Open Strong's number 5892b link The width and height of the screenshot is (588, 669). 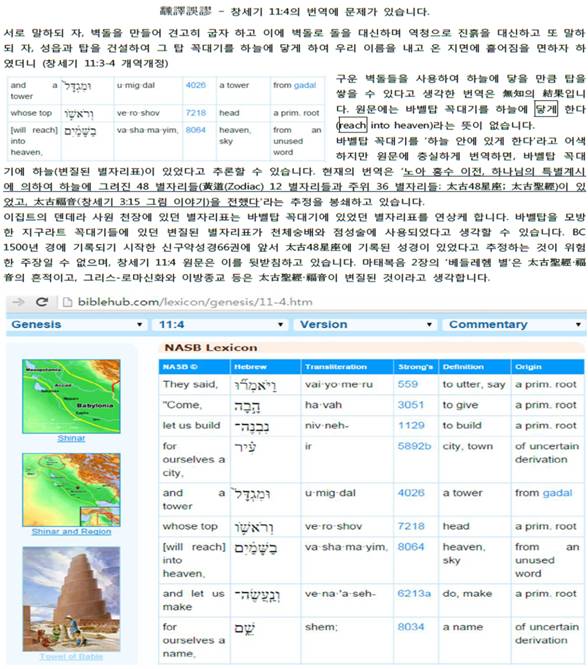point(414,446)
